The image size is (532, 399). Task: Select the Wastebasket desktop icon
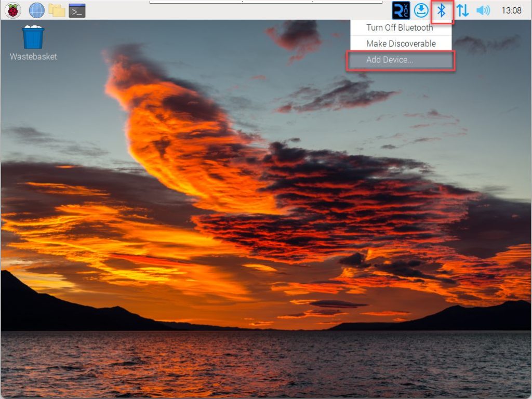click(33, 43)
